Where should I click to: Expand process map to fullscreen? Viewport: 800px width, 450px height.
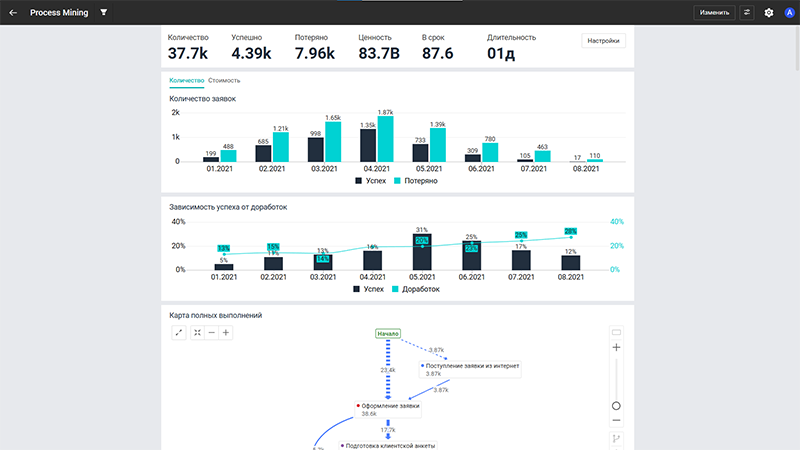[x=179, y=333]
